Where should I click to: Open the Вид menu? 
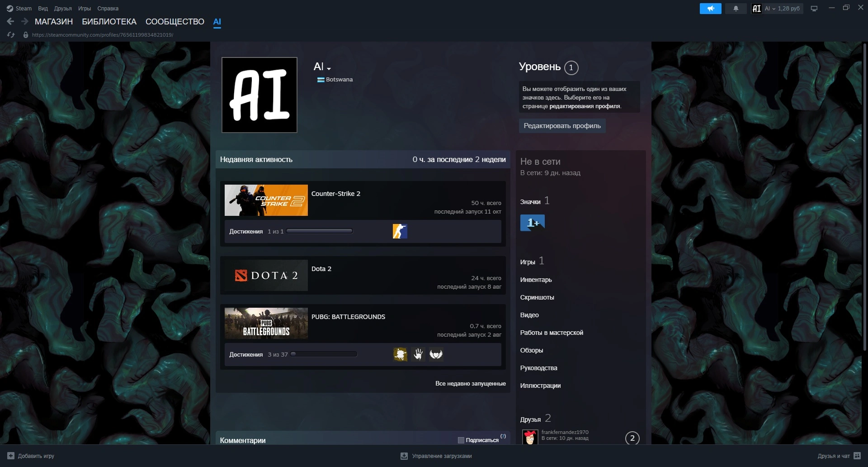[43, 9]
